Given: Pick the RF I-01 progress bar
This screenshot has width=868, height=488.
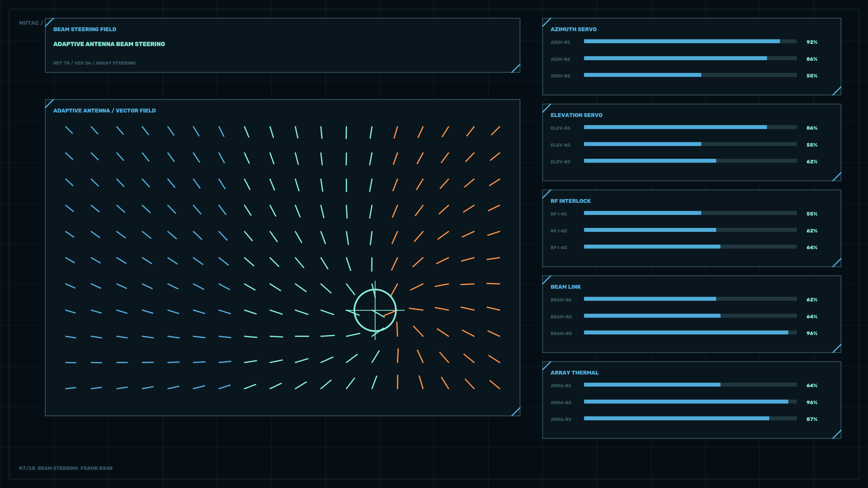Looking at the screenshot, I should pyautogui.click(x=690, y=213).
